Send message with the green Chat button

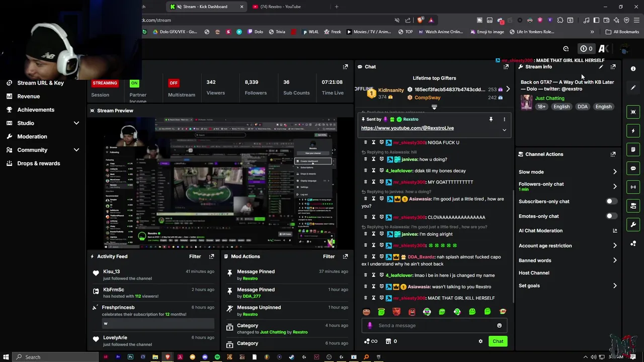tap(498, 341)
